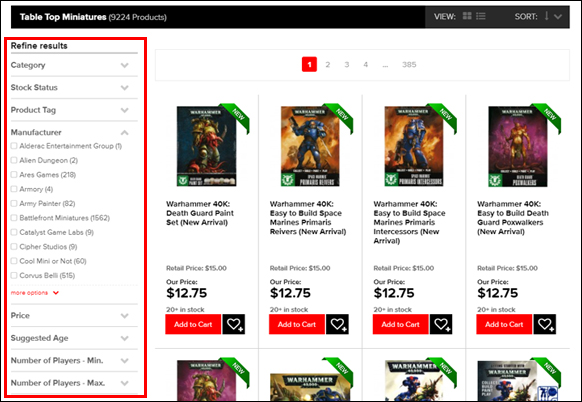Select current page 1 button
The image size is (582, 402).
coord(309,65)
